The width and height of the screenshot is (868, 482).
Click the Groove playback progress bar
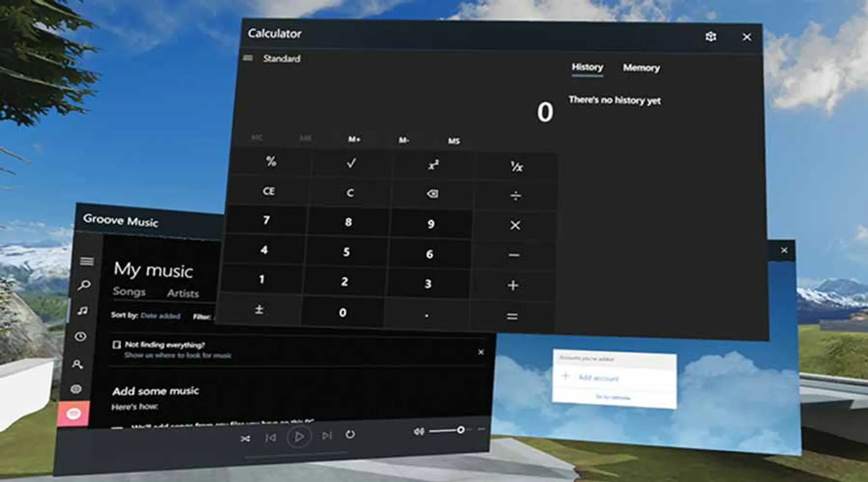click(x=296, y=454)
